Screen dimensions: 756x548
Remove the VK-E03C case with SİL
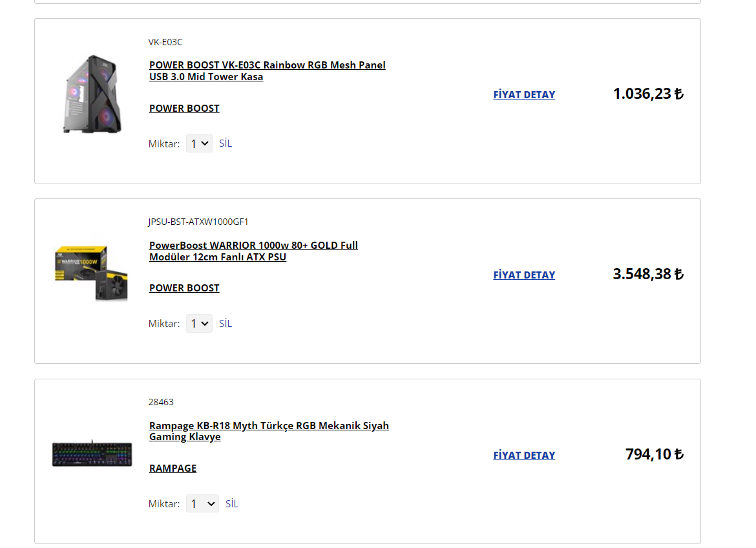(226, 143)
